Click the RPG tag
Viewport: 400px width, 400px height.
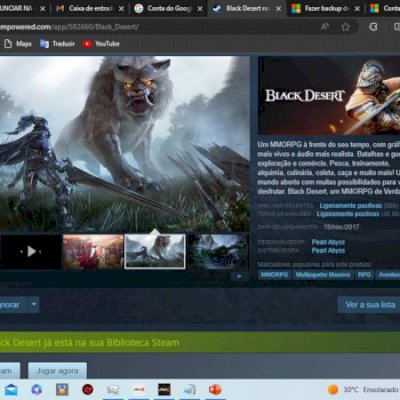pyautogui.click(x=364, y=275)
